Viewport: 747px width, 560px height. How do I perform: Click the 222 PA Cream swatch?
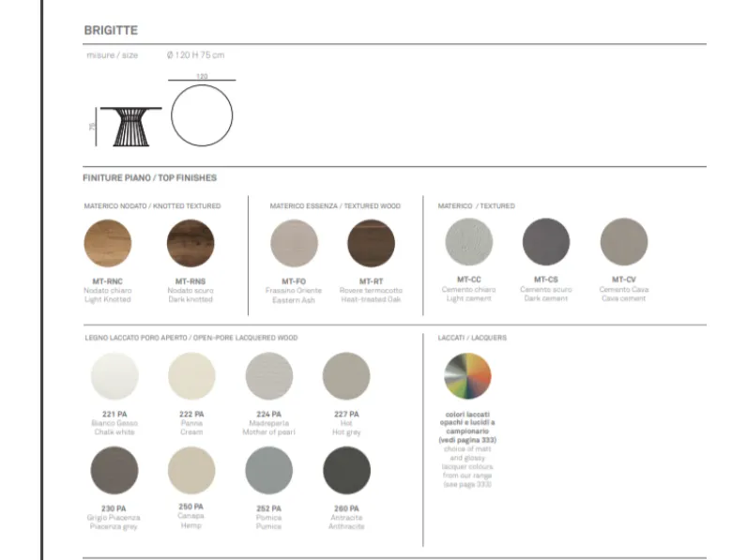click(191, 376)
